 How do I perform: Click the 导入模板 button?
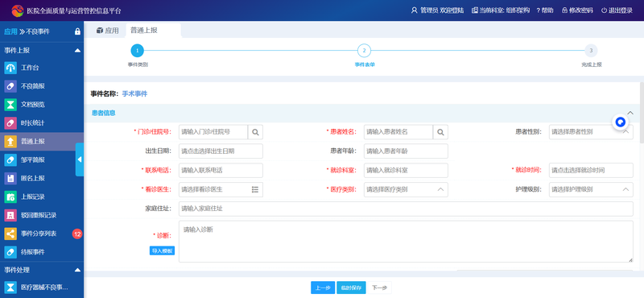(x=162, y=250)
